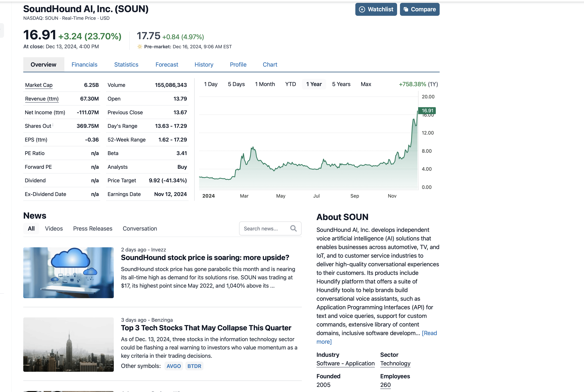
Task: Click the Net Income value -111.07M
Action: (x=88, y=113)
